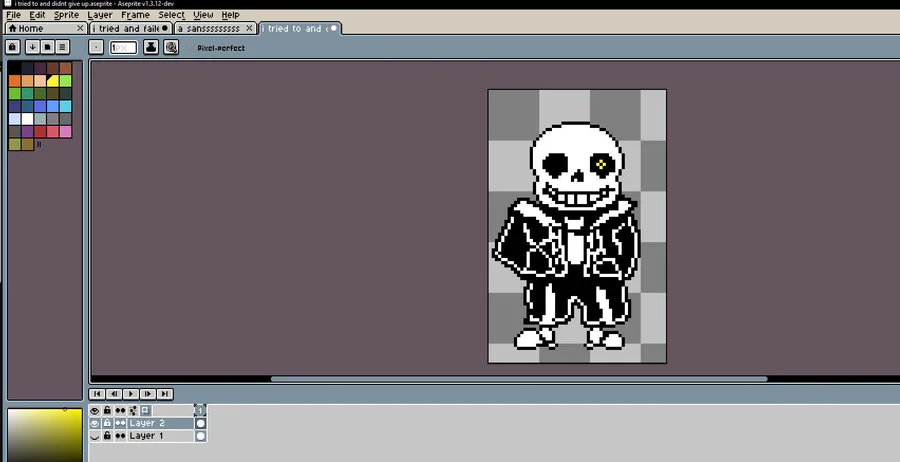The height and width of the screenshot is (462, 900).
Task: Pick the black palette swatch
Action: coord(14,68)
